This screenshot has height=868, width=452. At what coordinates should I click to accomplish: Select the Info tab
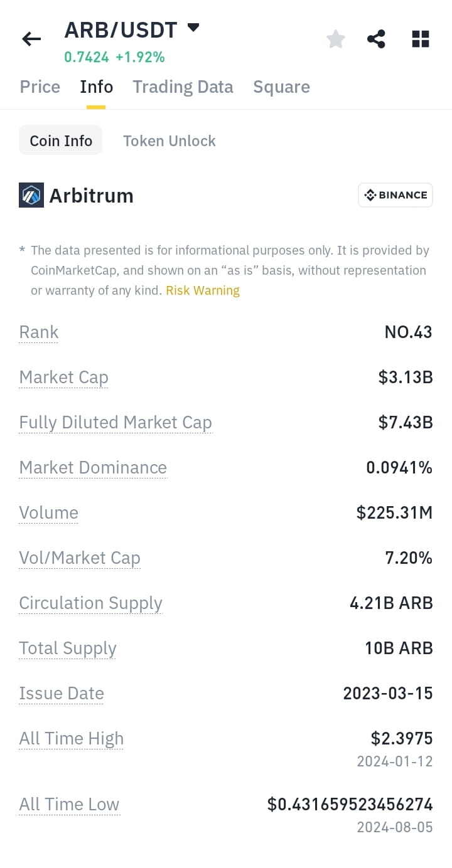[x=96, y=87]
